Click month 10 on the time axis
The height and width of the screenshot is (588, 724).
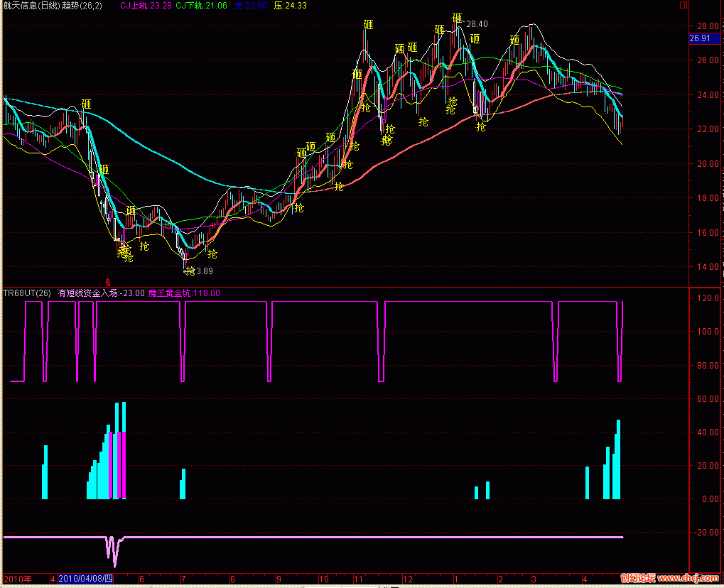coord(324,579)
